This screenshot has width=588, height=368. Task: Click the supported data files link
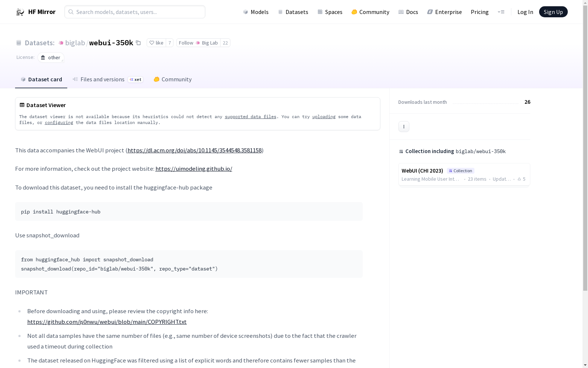251,117
